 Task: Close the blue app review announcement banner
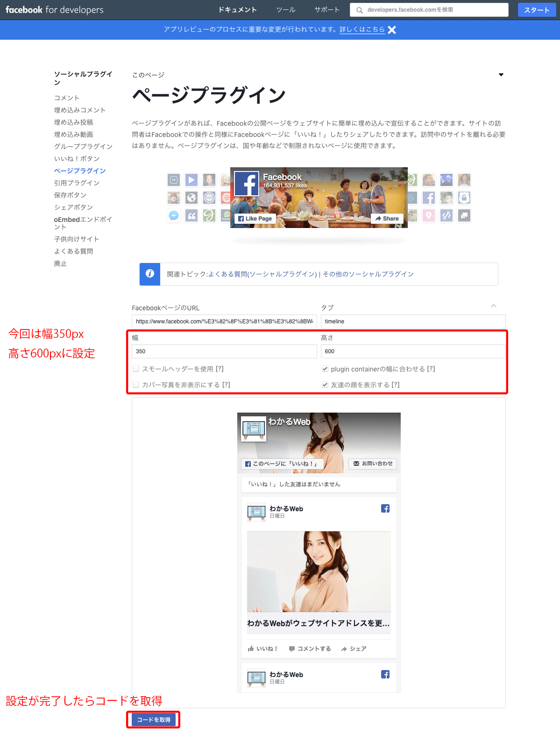[x=392, y=30]
